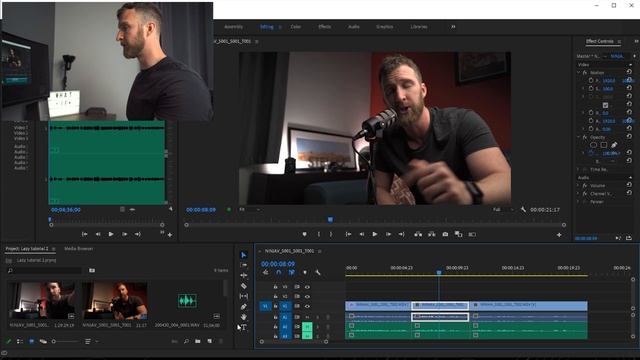Click the Free draw bezier pen mask icon
640x360 pixels.
[614, 145]
